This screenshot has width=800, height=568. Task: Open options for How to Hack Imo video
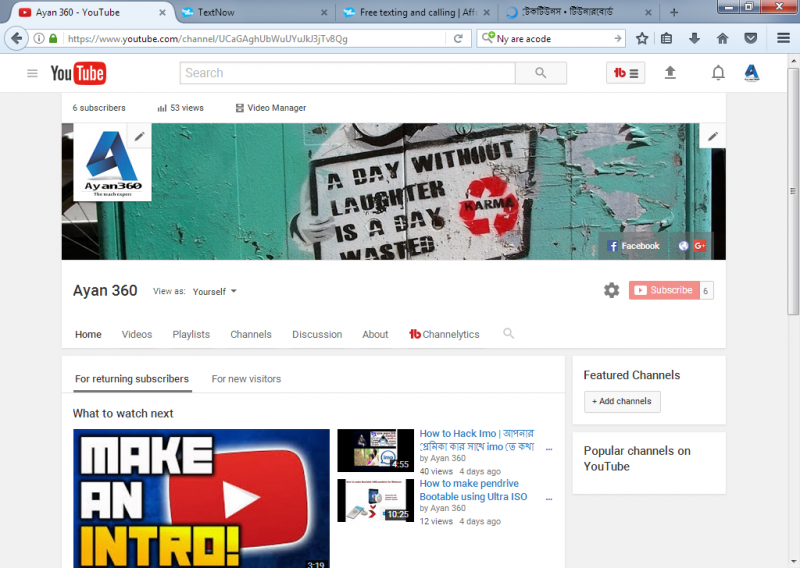tap(549, 449)
